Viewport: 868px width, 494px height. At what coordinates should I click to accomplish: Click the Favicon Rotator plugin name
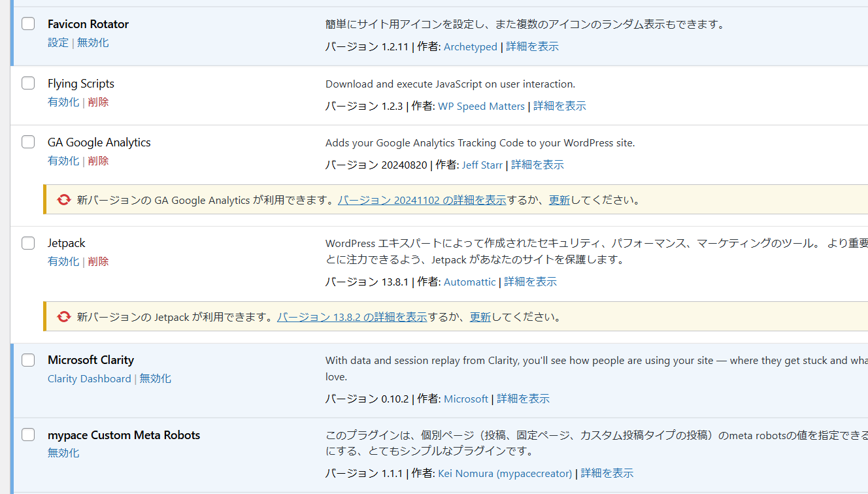pos(88,24)
